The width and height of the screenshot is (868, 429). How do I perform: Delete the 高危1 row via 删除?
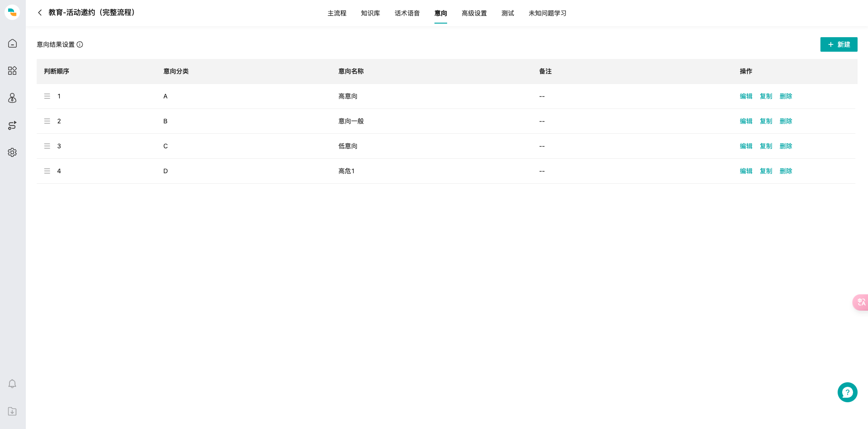786,171
